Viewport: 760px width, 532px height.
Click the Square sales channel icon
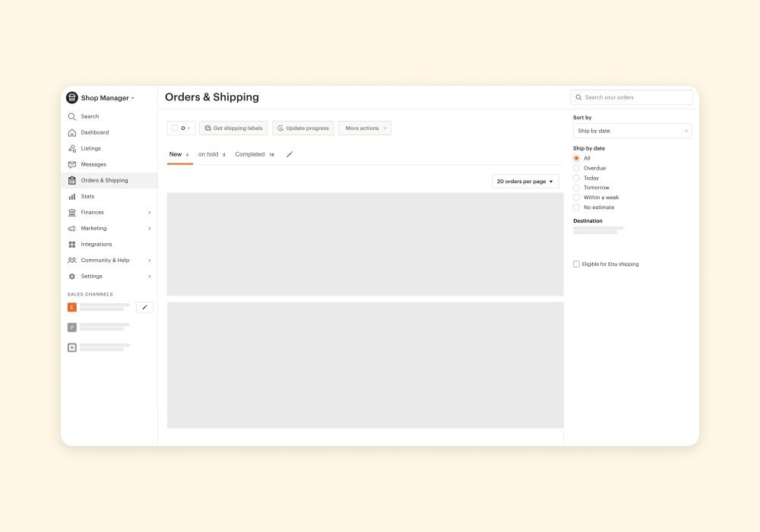click(x=71, y=347)
